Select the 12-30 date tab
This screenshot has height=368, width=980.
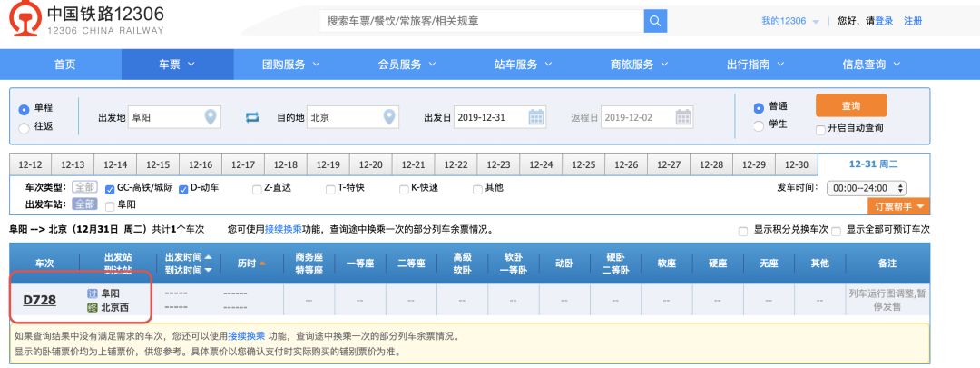click(797, 165)
